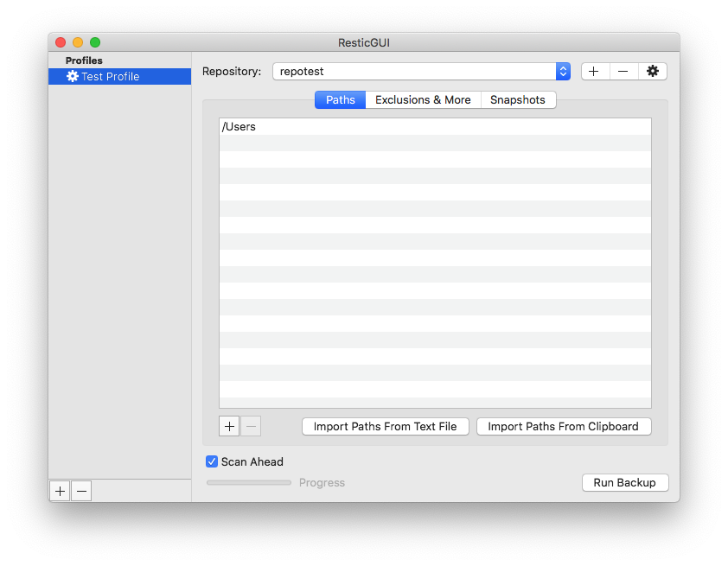This screenshot has height=566, width=728.
Task: Open the Snapshots tab
Action: click(518, 99)
